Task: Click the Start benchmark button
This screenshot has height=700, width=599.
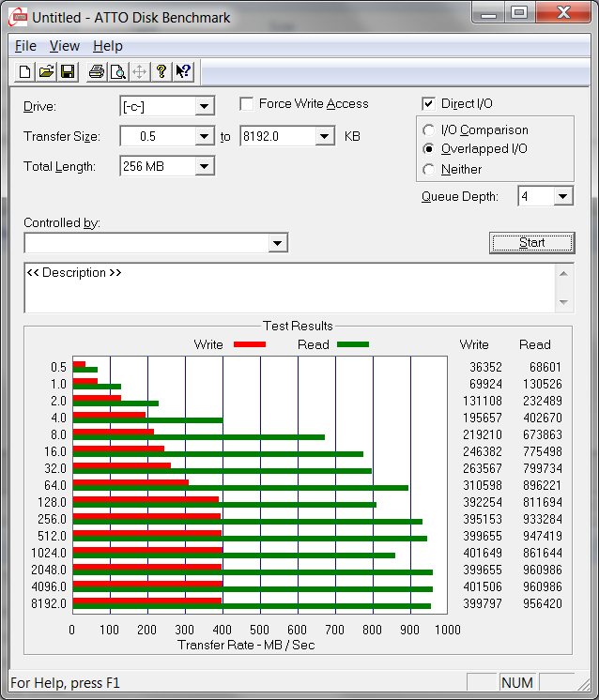Action: [531, 243]
